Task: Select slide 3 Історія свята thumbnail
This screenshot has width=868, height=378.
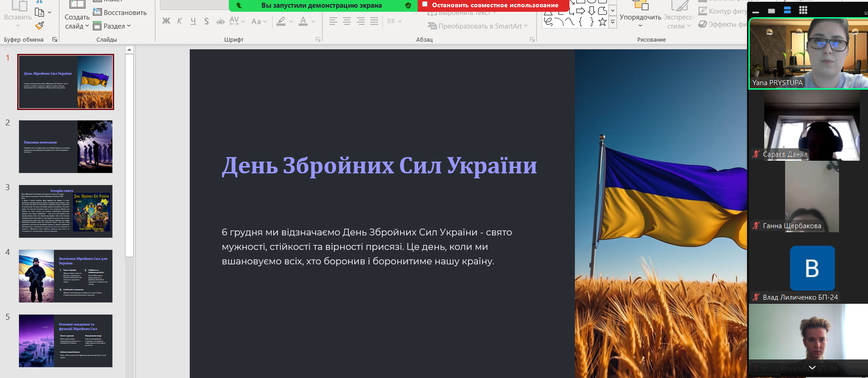Action: [x=66, y=211]
